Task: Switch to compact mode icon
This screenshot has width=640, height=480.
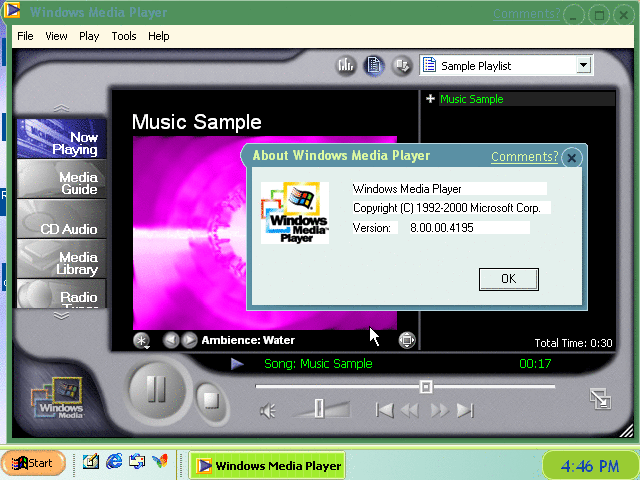Action: click(x=600, y=399)
